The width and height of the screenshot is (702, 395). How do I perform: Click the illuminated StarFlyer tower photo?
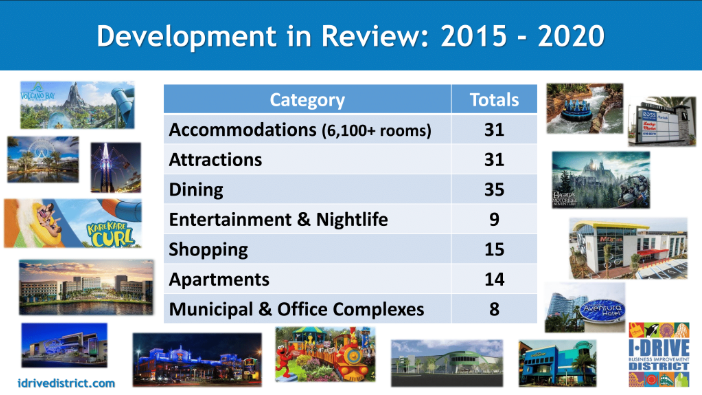pyautogui.click(x=116, y=167)
